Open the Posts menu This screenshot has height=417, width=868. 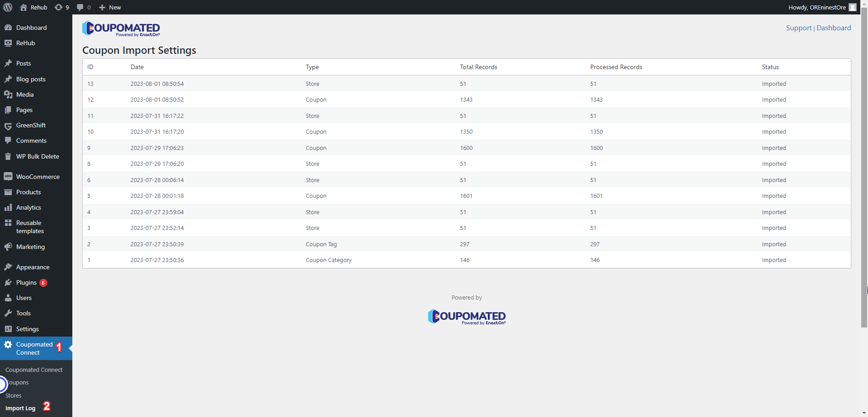coord(36,63)
